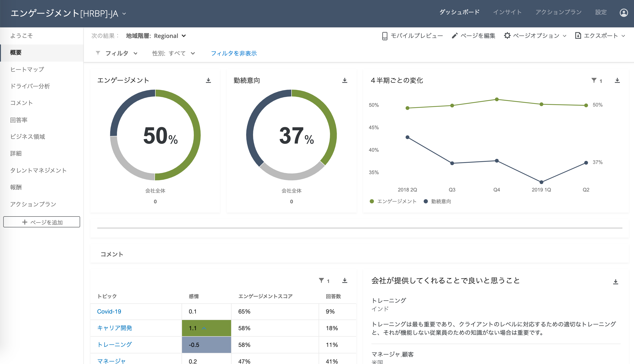The image size is (634, 364).
Task: Click the ページを追加 button
Action: [41, 222]
